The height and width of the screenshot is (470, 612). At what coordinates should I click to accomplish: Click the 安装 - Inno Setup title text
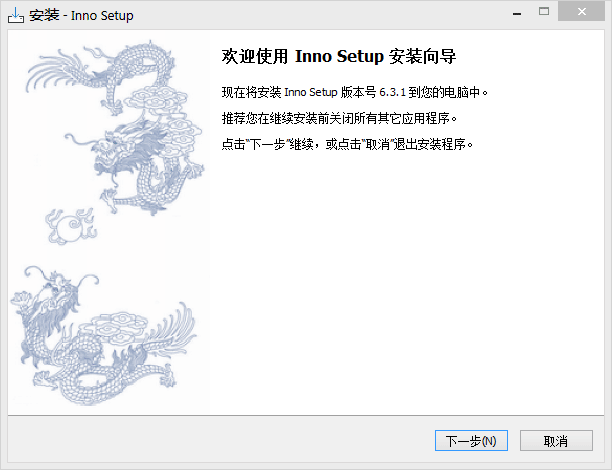[84, 15]
